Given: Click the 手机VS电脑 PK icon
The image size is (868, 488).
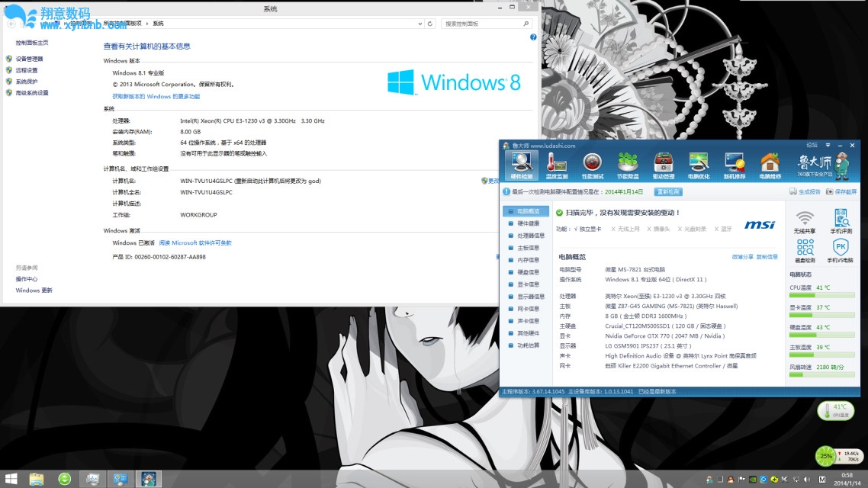Looking at the screenshot, I should pyautogui.click(x=841, y=251).
